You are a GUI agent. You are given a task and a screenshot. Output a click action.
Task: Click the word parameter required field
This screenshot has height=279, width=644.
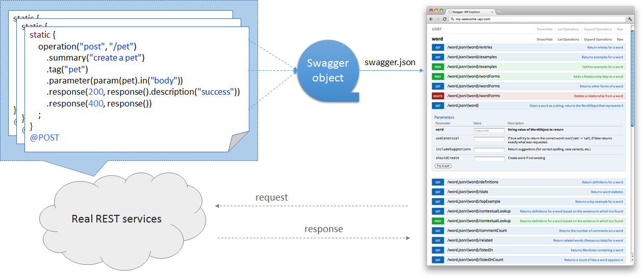click(489, 130)
